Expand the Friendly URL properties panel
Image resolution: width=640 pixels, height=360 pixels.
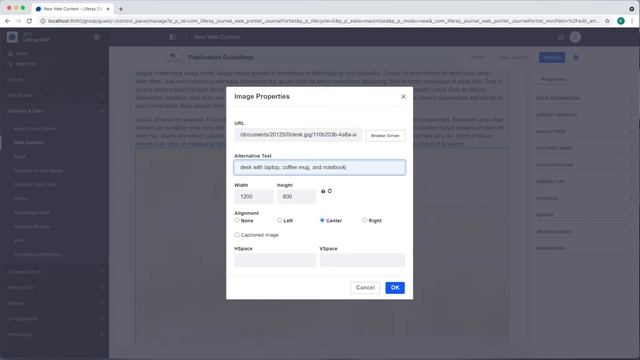(584, 182)
